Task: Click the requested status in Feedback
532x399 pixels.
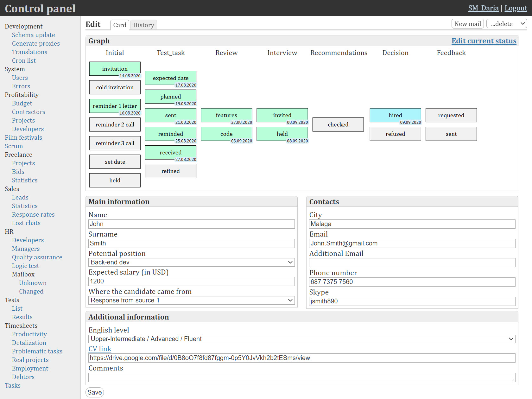Action: click(451, 115)
